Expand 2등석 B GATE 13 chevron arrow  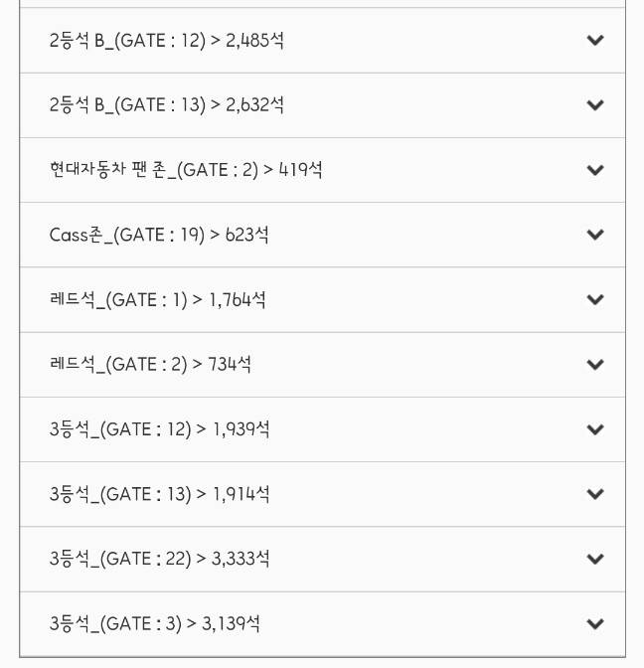595,105
